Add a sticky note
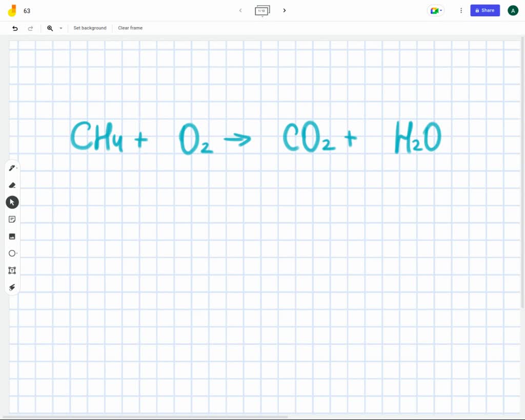The width and height of the screenshot is (525, 420). (x=12, y=219)
